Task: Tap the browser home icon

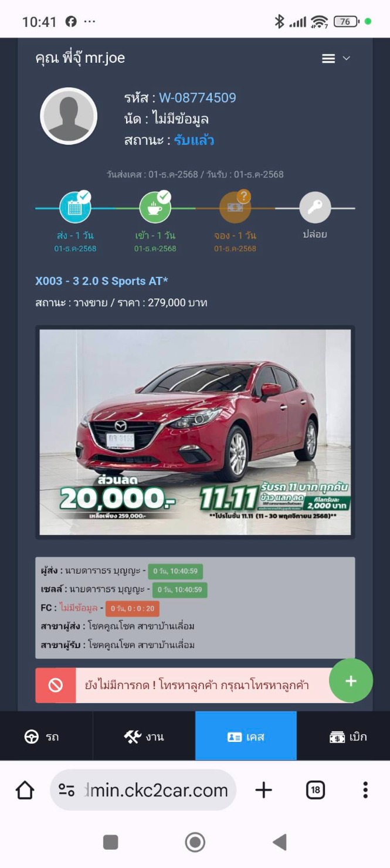Action: pyautogui.click(x=25, y=790)
